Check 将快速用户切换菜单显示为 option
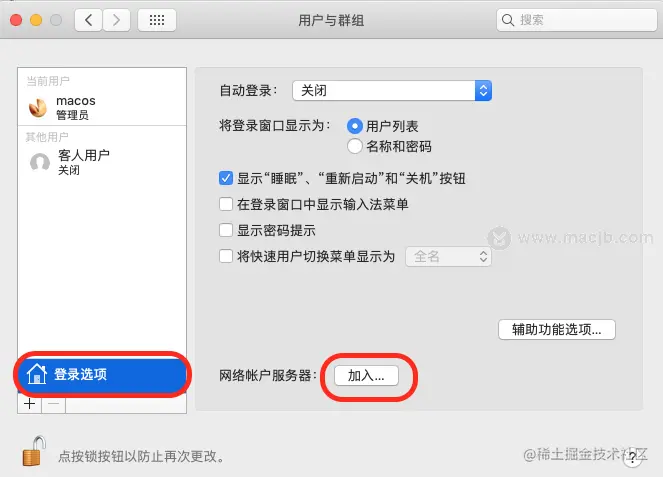 226,256
